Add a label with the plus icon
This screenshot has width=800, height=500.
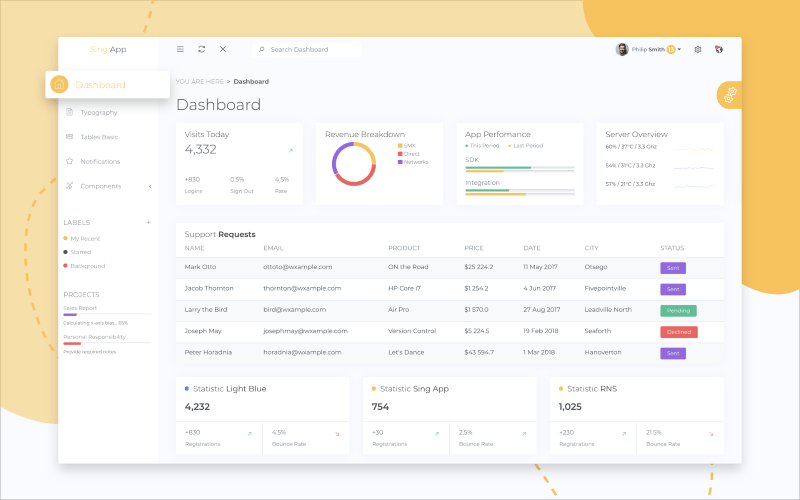click(x=148, y=222)
